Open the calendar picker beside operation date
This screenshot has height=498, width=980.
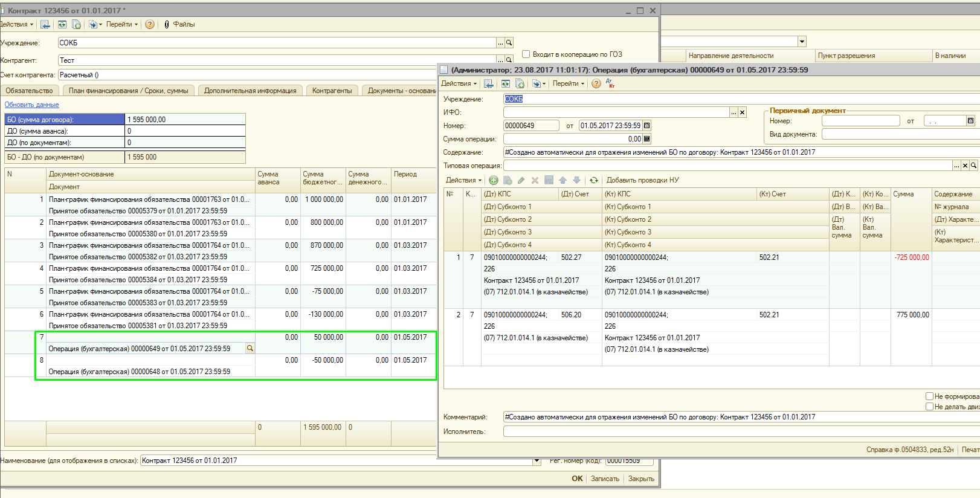[647, 126]
